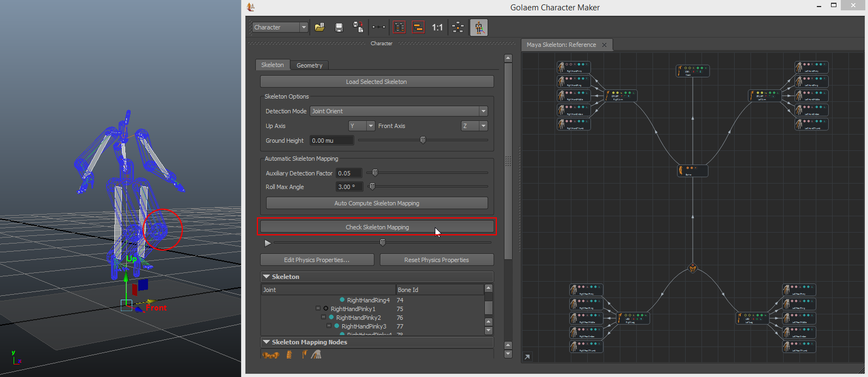
Task: Click Check Skeleton Mapping button
Action: point(377,227)
